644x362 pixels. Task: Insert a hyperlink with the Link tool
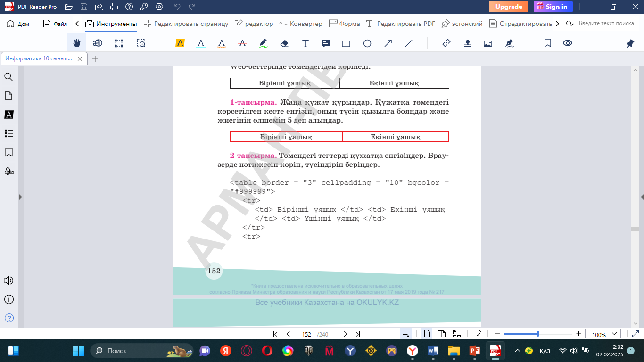(446, 43)
